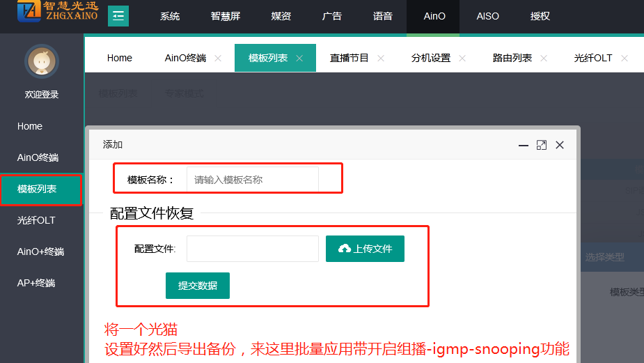Click the user avatar picture

[x=42, y=62]
